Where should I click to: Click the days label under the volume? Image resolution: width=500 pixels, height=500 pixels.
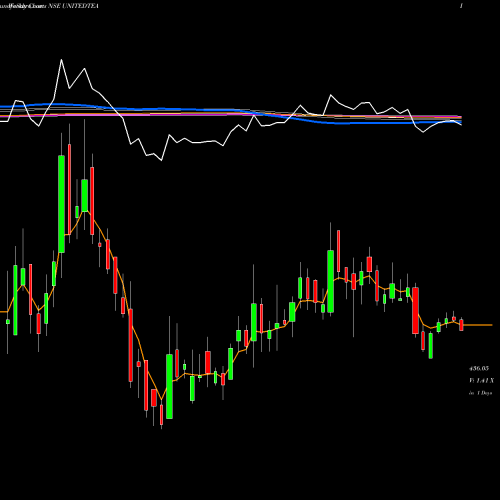(x=480, y=393)
